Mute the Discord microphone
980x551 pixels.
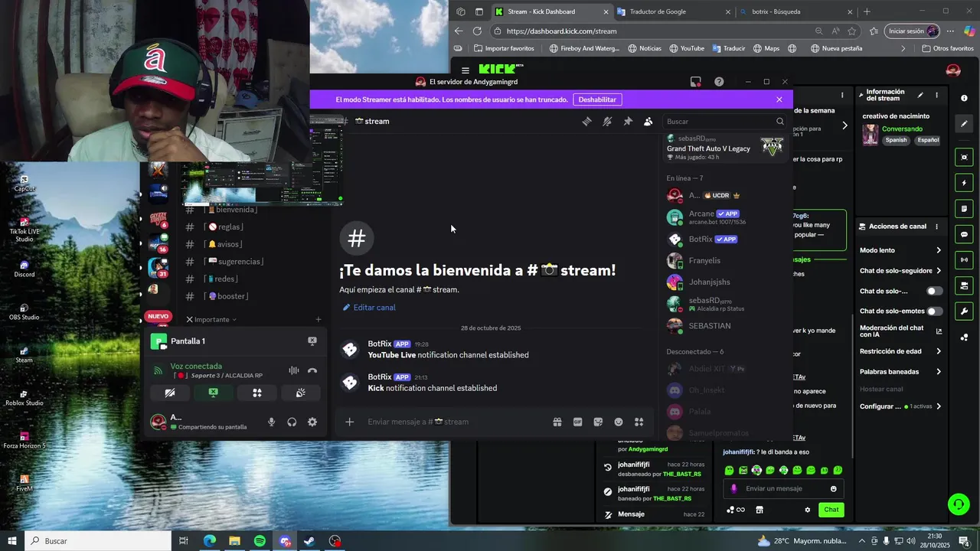(x=271, y=422)
